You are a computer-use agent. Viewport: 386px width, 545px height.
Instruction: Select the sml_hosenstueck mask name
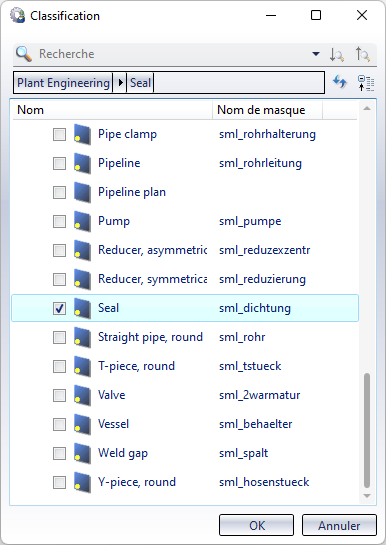(x=264, y=482)
